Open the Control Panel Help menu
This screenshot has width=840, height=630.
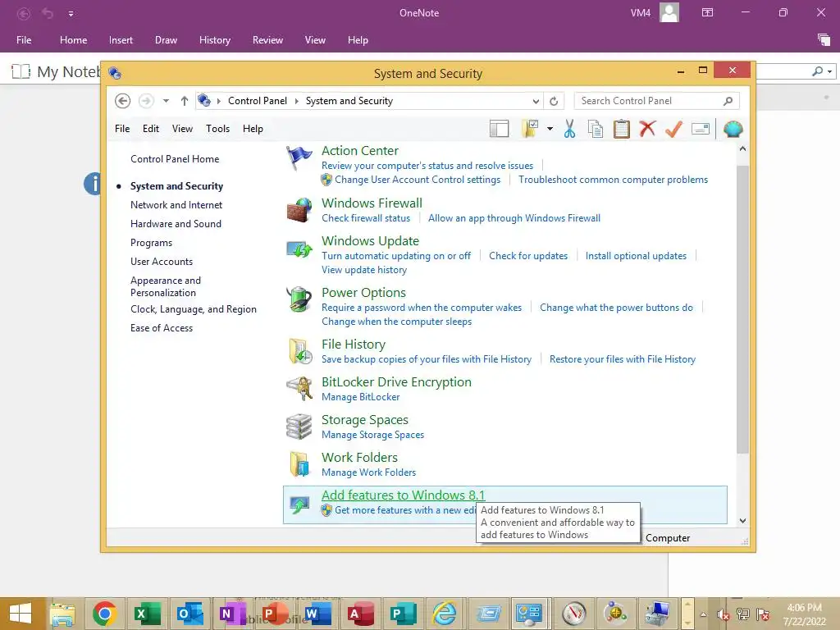point(253,129)
